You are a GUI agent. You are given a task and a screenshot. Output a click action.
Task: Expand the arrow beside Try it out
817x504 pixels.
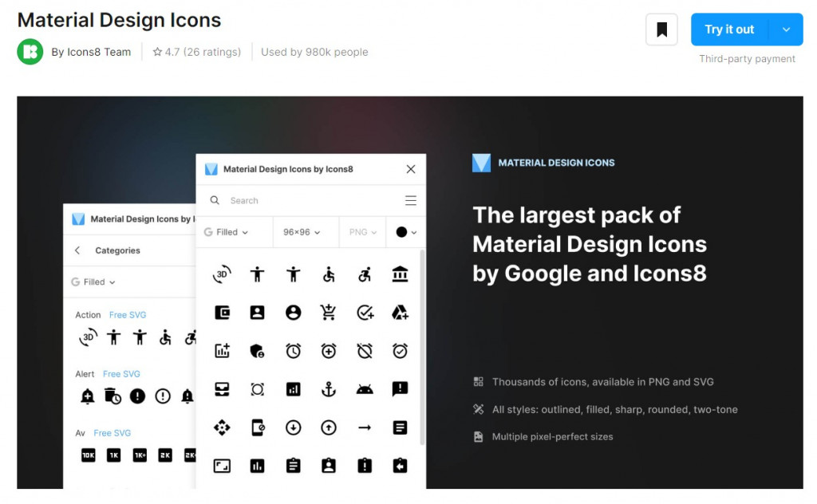[x=786, y=30]
